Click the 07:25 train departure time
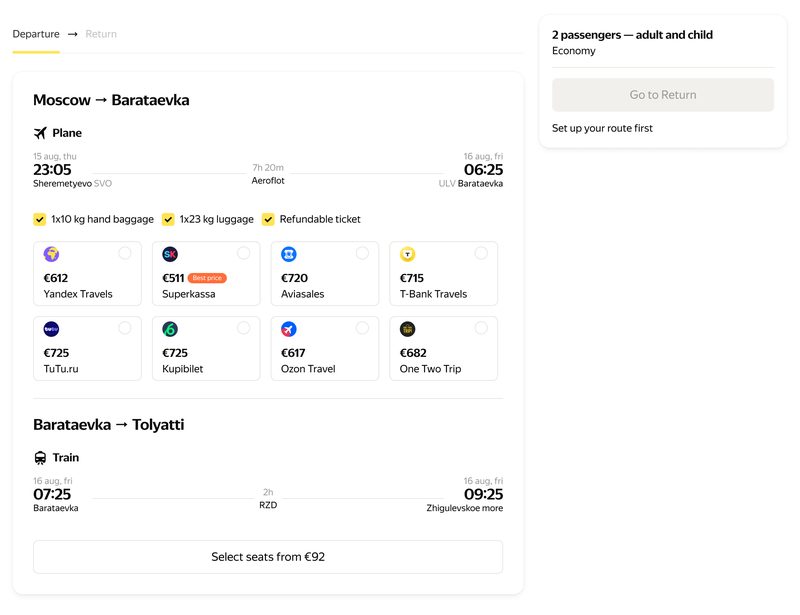 tap(52, 494)
